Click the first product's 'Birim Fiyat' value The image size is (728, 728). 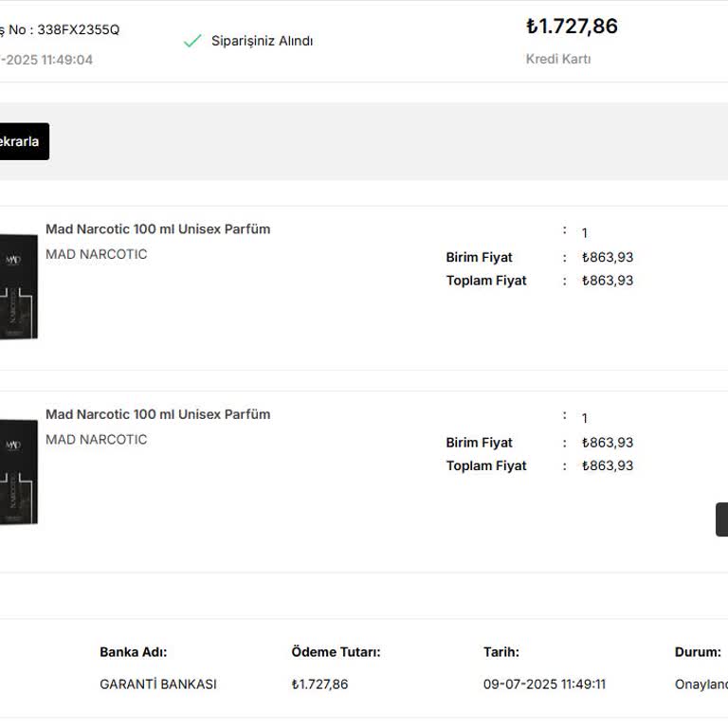tap(608, 257)
